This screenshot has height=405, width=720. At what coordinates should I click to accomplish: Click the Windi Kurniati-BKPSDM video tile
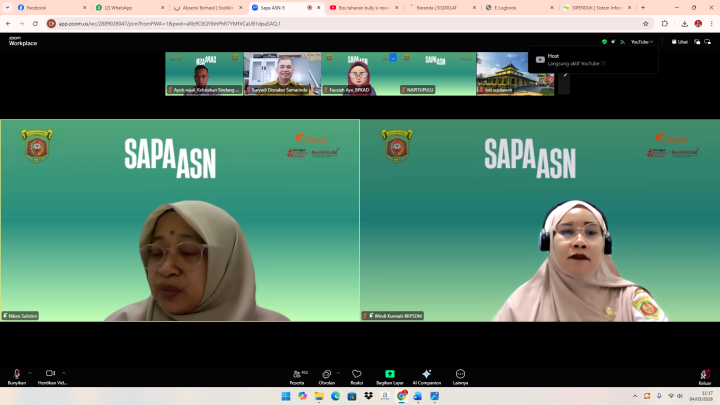click(540, 220)
